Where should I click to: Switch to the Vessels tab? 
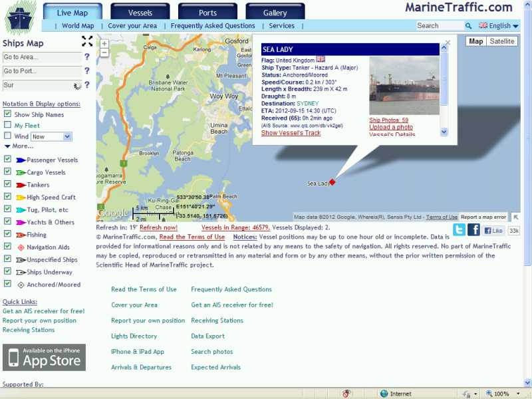140,12
